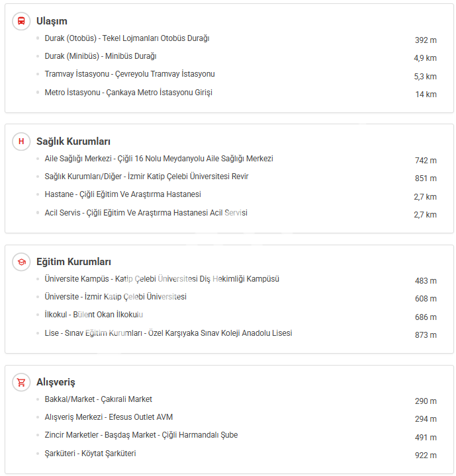The height and width of the screenshot is (476, 456).
Task: Click Çiğli 16 Nolu Meydanyolu Aile Sağlığı Merkezi
Action: pos(159,159)
